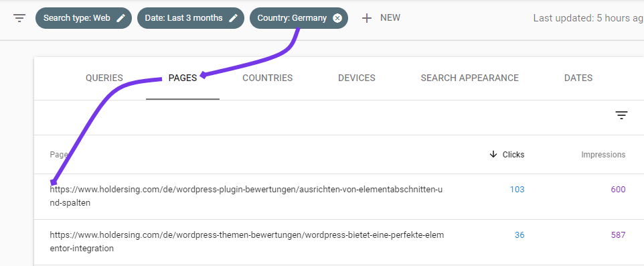Click the 103 clicks value
644x266 pixels.
point(517,190)
